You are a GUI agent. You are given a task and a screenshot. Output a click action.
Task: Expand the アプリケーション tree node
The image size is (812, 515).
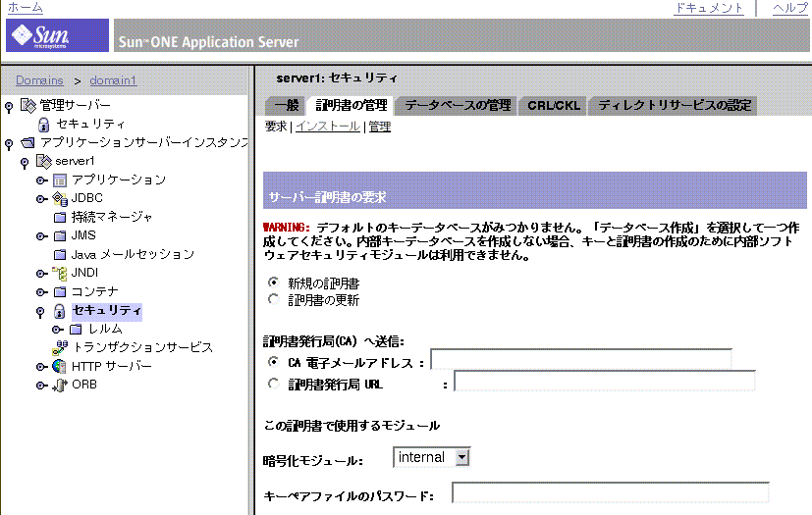click(x=41, y=180)
